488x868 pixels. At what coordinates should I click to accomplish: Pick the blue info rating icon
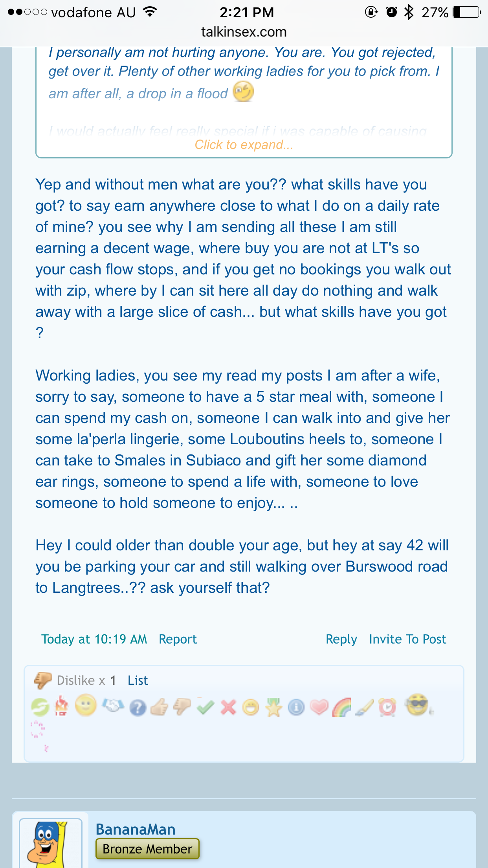(x=296, y=708)
